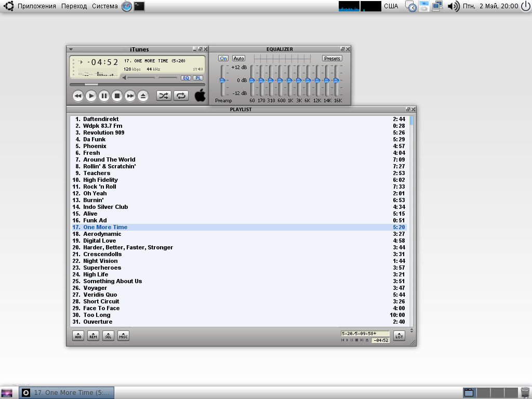The height and width of the screenshot is (399, 532).
Task: Click the США keyboard layout indicator
Action: click(x=391, y=6)
